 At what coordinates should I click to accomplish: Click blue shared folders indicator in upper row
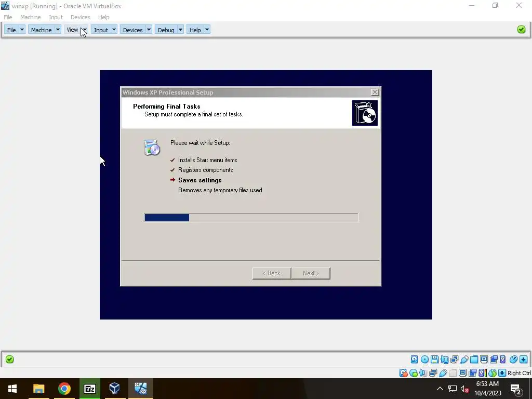pyautogui.click(x=474, y=360)
